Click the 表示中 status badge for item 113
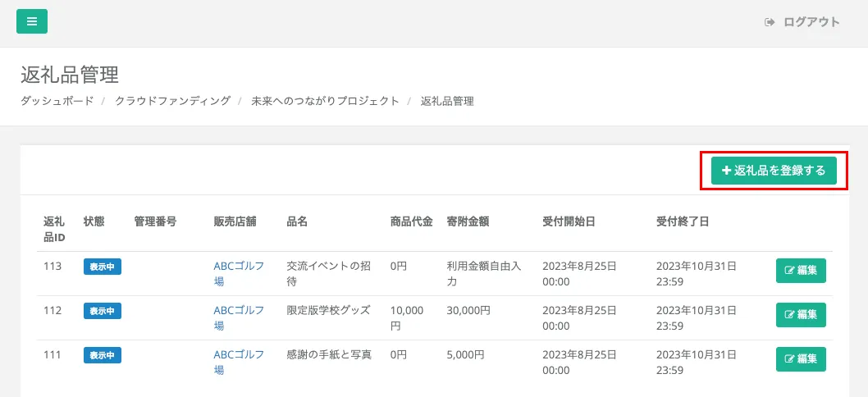 coord(103,267)
